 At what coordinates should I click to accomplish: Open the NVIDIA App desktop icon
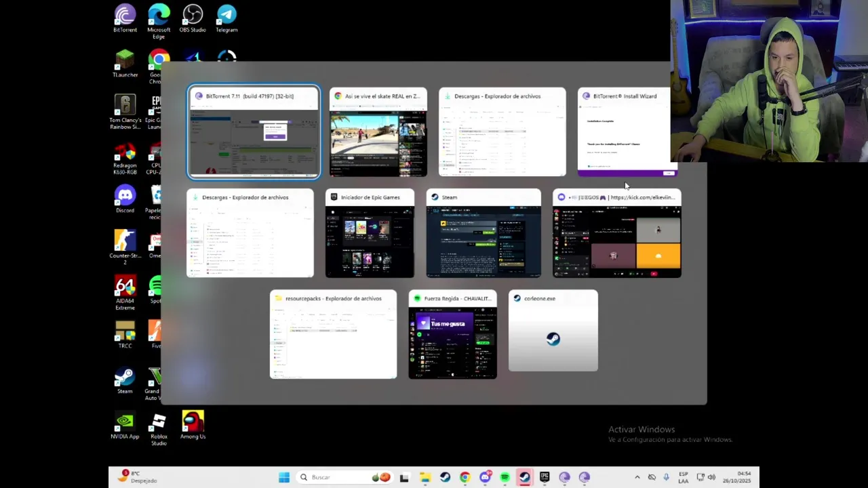tap(125, 426)
